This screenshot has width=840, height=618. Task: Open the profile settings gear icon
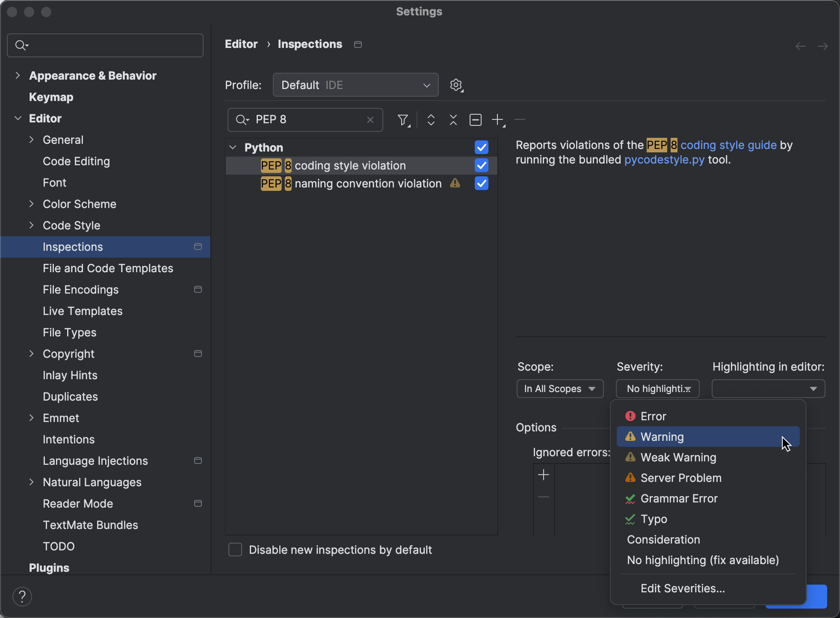[456, 85]
